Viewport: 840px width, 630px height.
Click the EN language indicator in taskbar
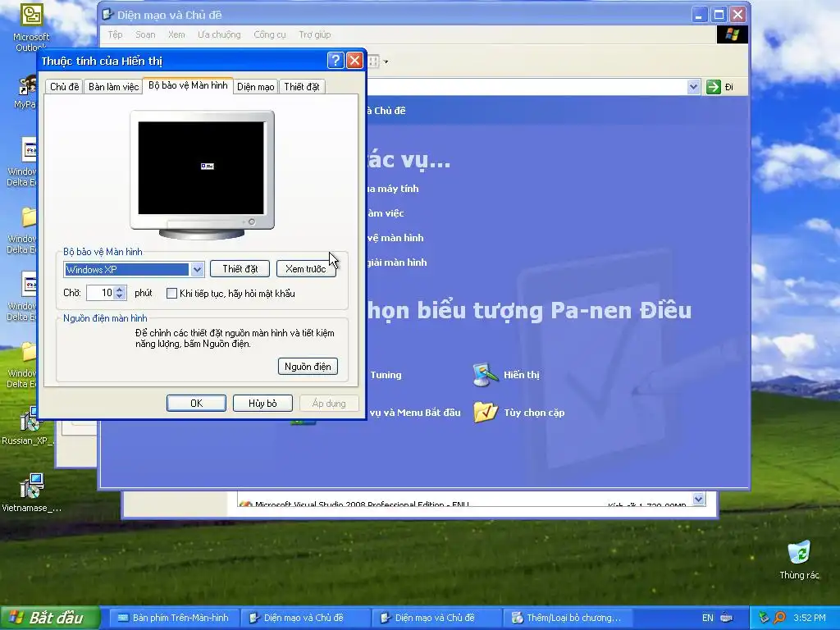[708, 618]
